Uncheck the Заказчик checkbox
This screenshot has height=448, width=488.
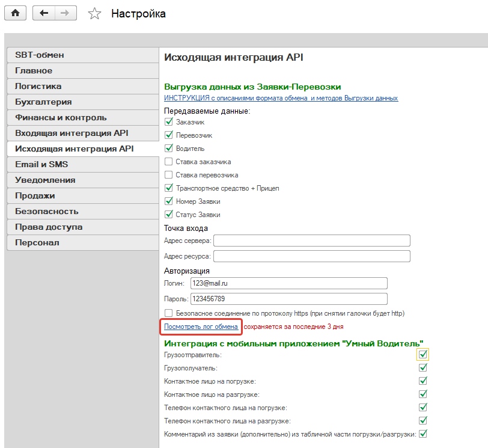pos(169,121)
